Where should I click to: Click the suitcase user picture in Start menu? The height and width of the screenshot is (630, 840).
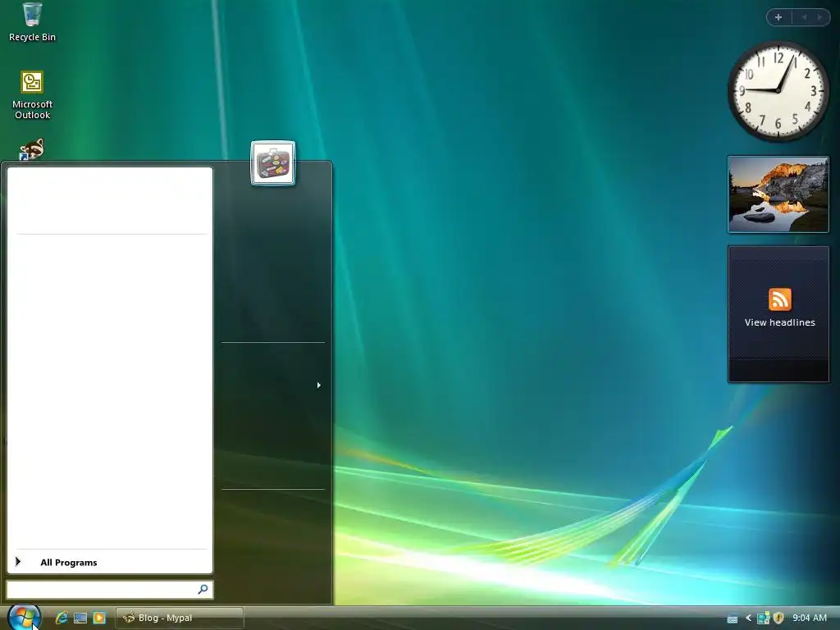(272, 163)
